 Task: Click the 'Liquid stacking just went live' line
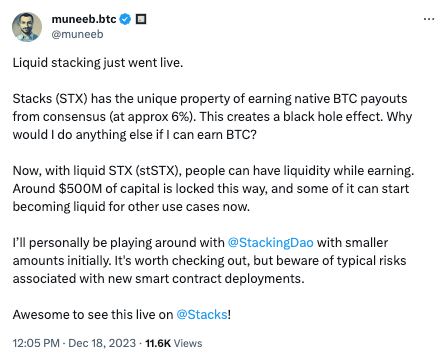(98, 63)
